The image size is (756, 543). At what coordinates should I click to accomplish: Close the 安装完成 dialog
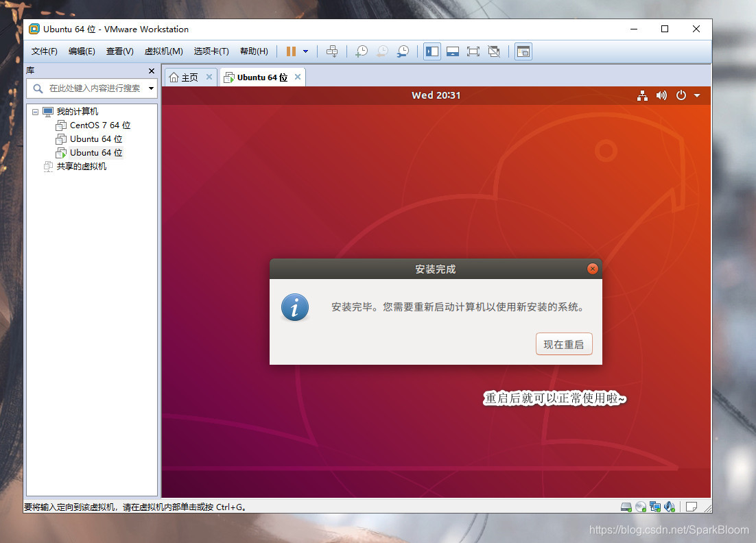pyautogui.click(x=593, y=269)
